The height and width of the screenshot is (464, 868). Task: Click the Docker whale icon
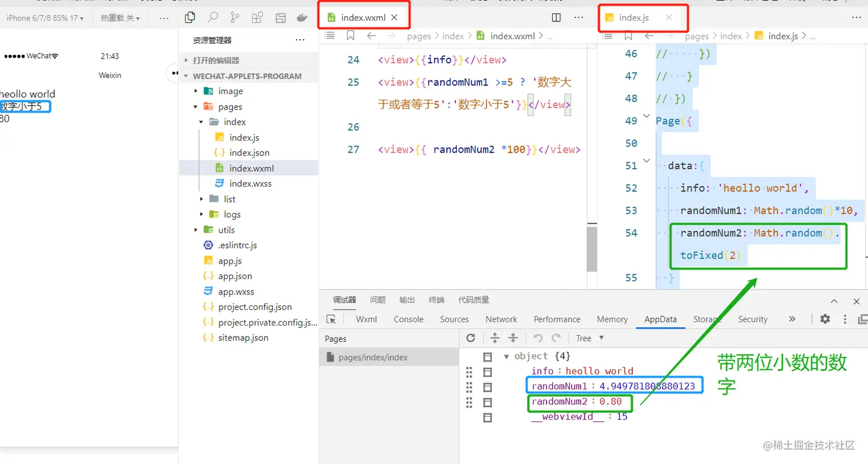[303, 18]
